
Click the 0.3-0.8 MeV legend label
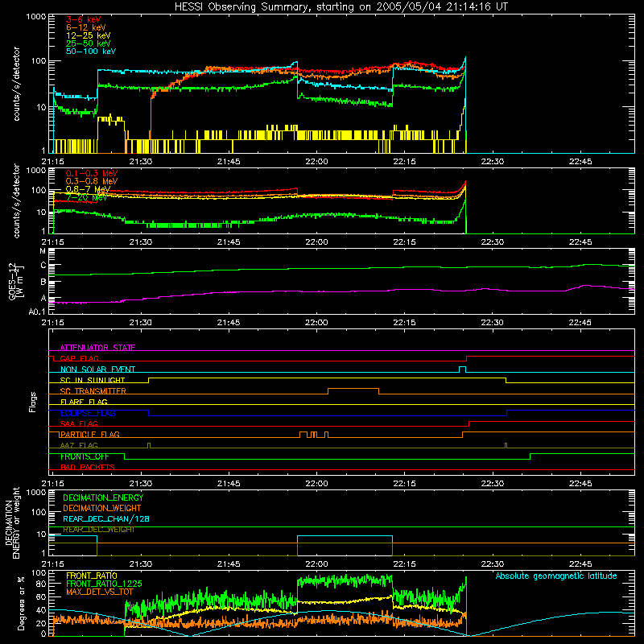point(92,181)
